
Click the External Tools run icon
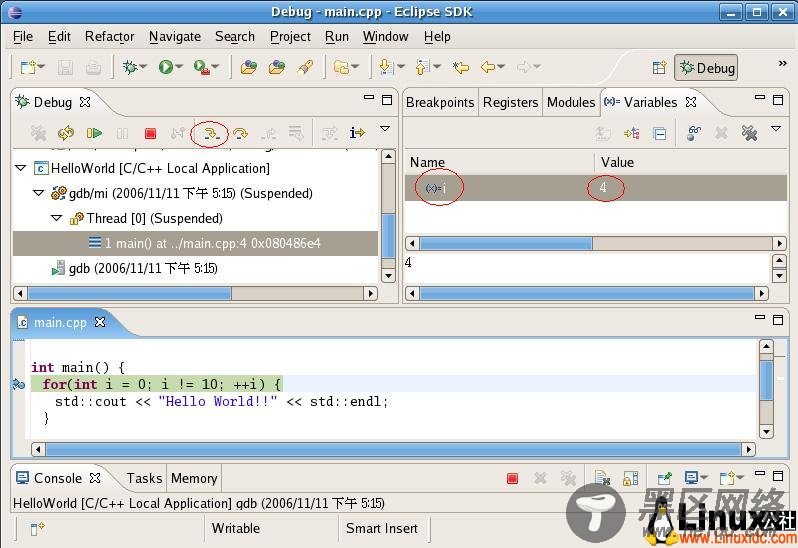[x=202, y=67]
